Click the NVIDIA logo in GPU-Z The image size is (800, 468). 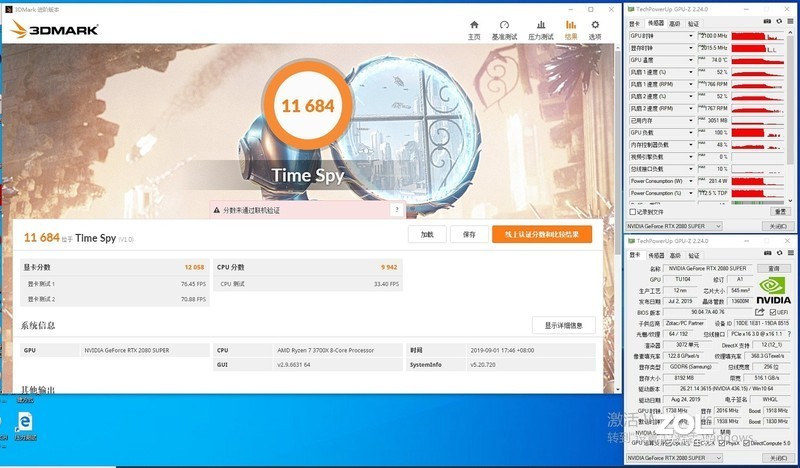tap(773, 291)
